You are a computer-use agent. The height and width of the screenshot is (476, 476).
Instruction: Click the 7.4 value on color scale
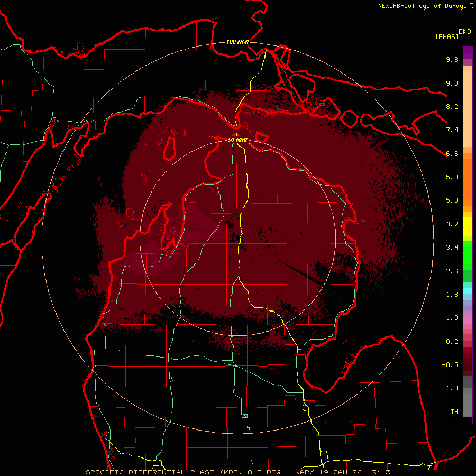452,130
